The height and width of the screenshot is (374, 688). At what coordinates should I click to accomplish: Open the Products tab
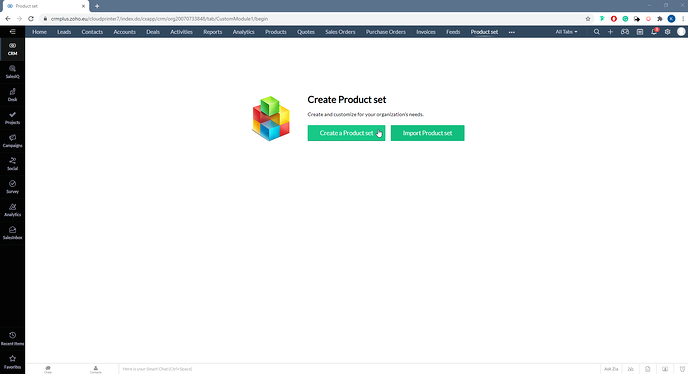coord(276,32)
